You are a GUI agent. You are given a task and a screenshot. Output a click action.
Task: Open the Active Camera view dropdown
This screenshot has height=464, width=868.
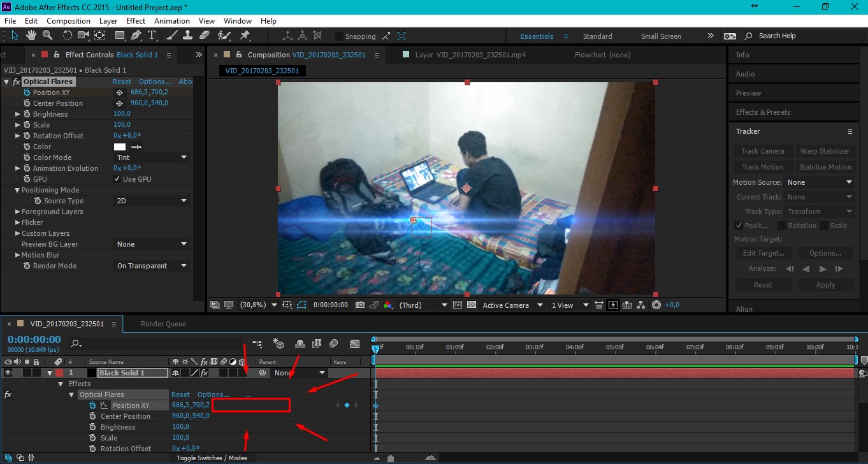(x=512, y=305)
